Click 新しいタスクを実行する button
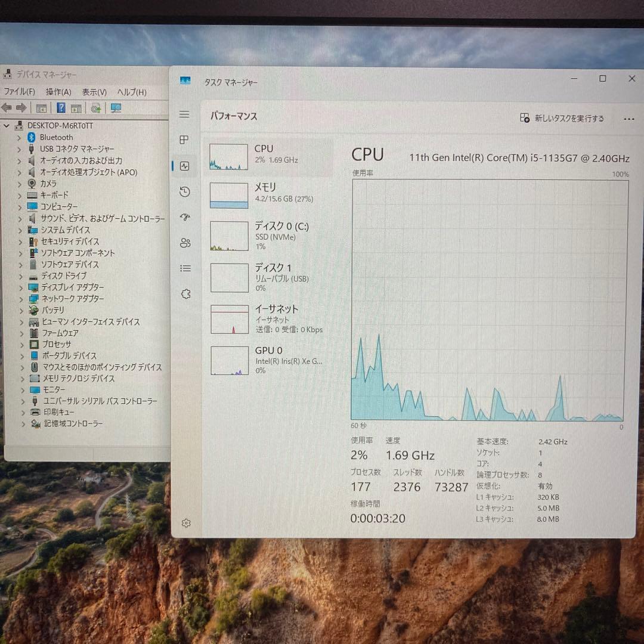644x644 pixels. click(x=562, y=119)
